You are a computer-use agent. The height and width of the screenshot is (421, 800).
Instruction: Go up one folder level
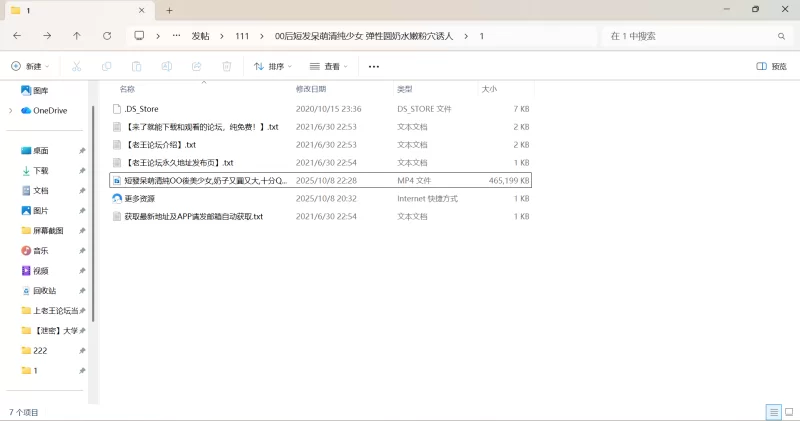coord(77,36)
